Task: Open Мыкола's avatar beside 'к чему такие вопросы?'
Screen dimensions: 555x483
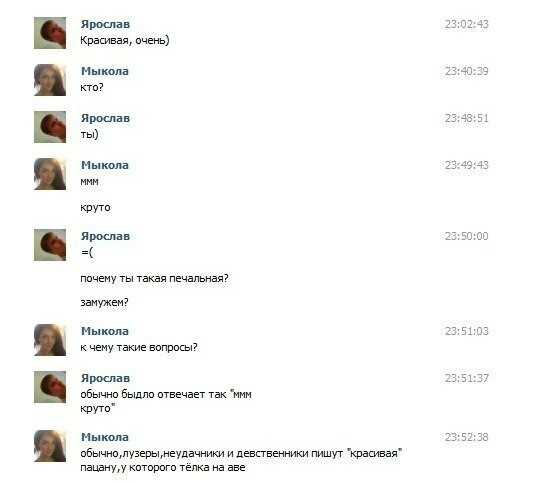Action: (50, 340)
